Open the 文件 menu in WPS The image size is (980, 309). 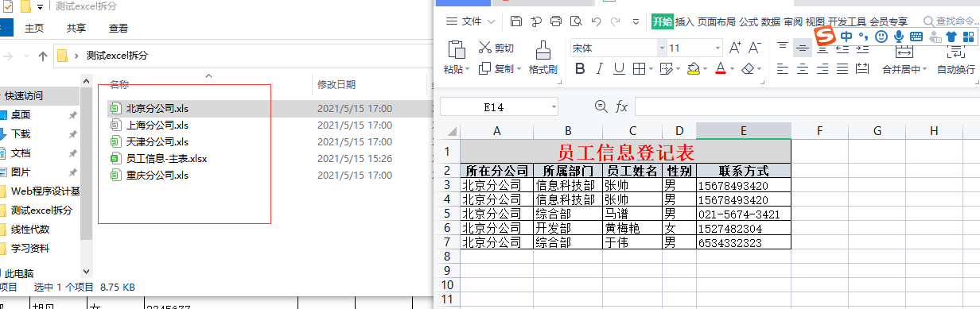click(470, 21)
